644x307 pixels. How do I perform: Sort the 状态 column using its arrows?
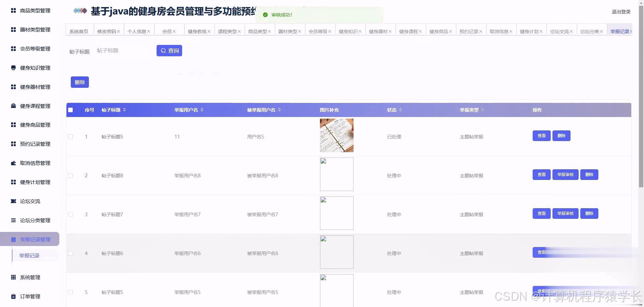(401, 110)
